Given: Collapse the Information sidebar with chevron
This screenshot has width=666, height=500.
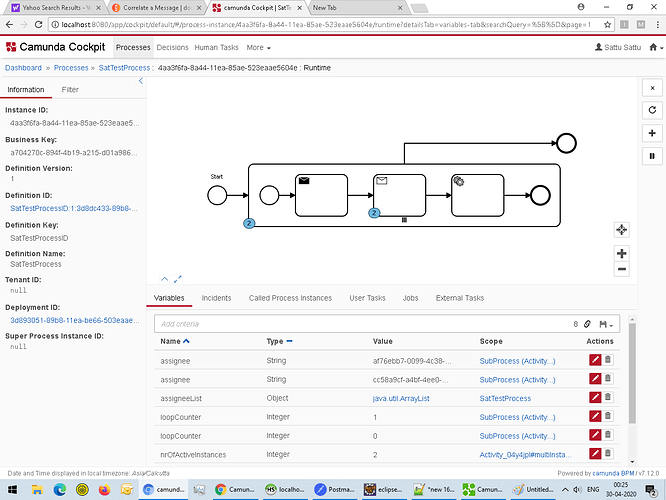Looking at the screenshot, I should [141, 81].
